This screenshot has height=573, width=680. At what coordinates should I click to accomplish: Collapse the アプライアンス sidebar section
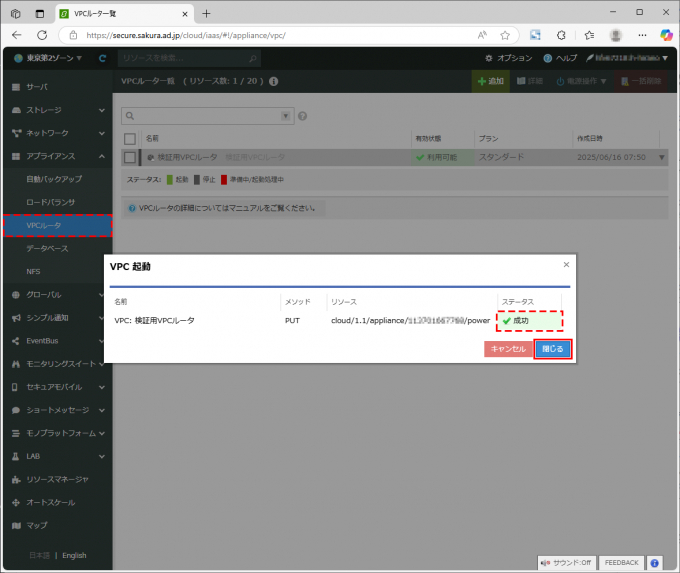click(58, 156)
